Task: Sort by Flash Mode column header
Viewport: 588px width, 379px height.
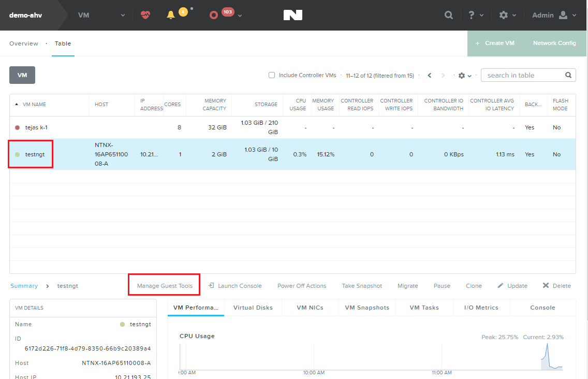Action: click(x=560, y=104)
